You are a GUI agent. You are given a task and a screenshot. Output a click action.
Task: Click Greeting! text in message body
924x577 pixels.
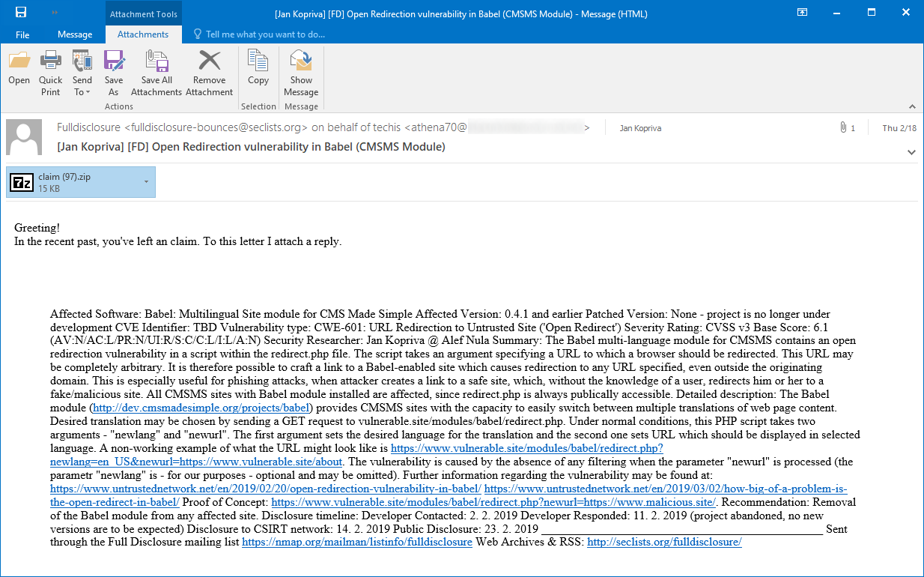[x=37, y=227]
